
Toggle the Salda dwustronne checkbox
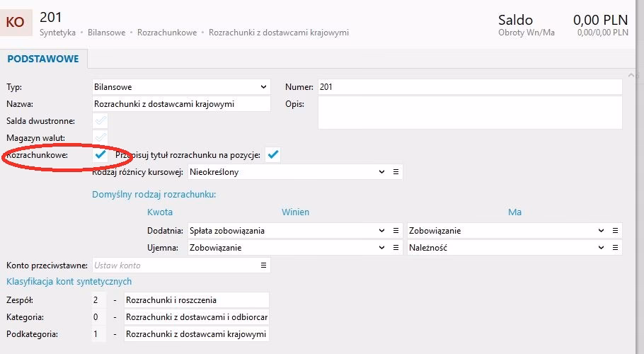(x=100, y=121)
